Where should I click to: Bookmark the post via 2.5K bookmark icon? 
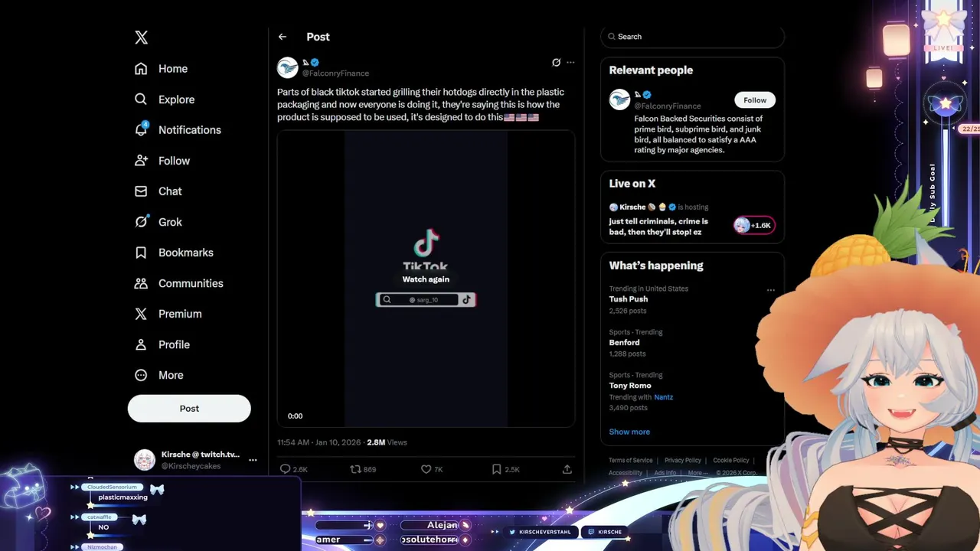coord(497,469)
